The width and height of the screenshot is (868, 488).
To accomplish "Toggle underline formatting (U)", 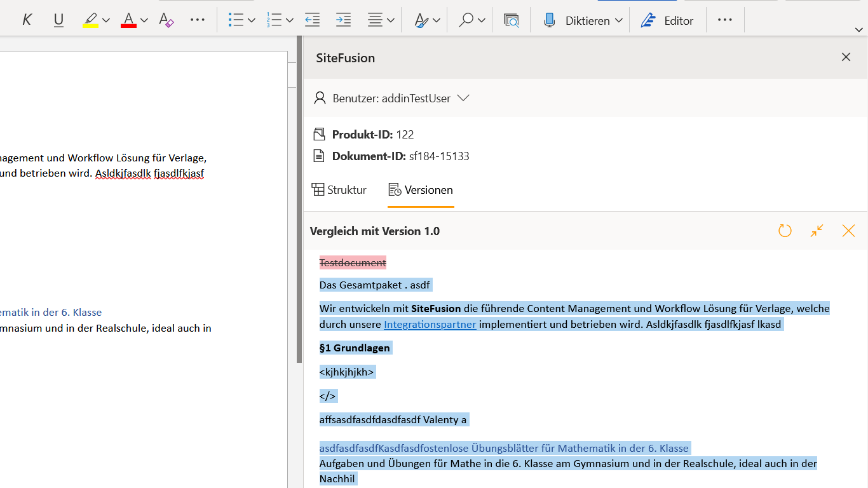I will coord(58,20).
